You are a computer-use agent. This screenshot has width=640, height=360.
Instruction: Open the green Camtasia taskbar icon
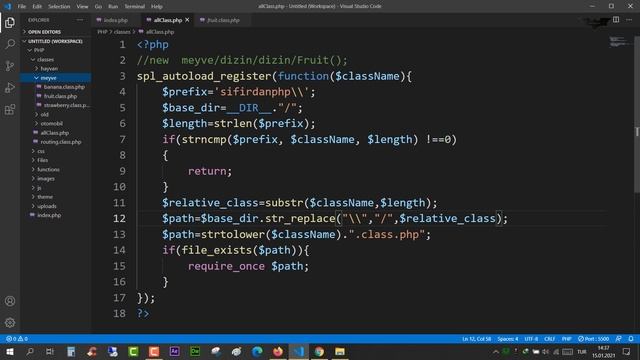[x=133, y=351]
